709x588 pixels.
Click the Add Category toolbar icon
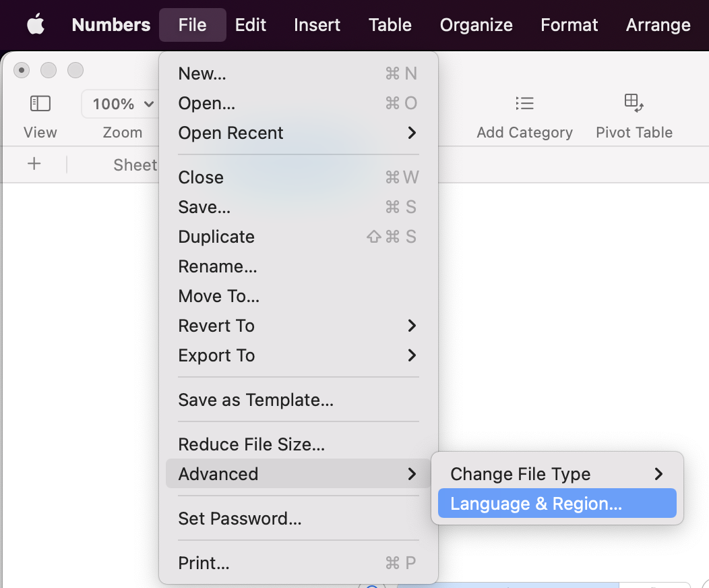pyautogui.click(x=524, y=103)
